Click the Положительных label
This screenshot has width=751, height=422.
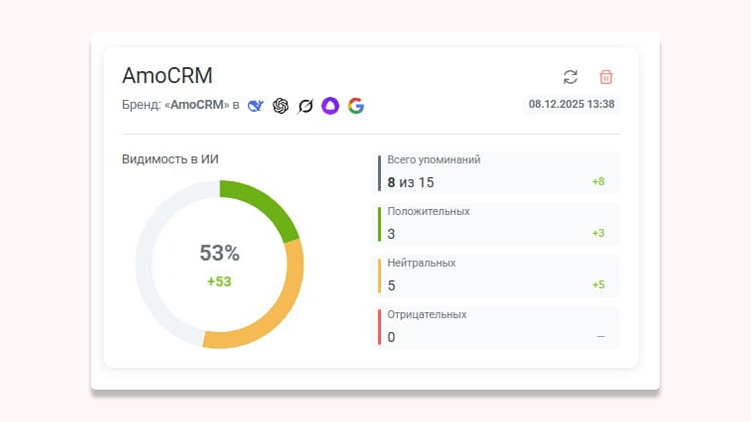428,211
